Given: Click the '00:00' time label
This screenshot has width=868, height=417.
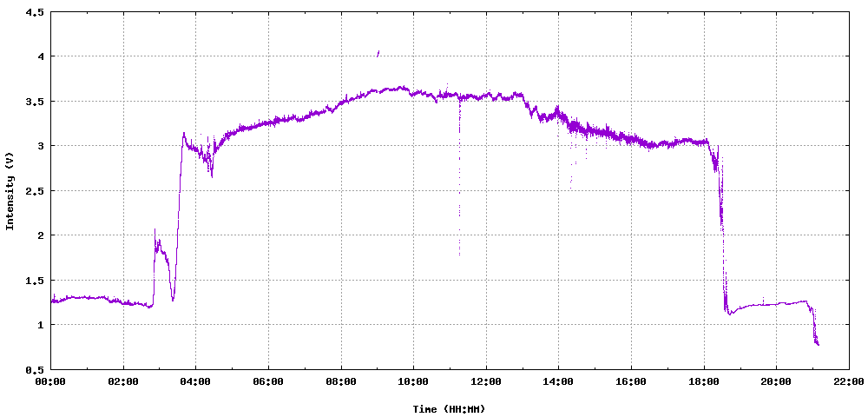Looking at the screenshot, I should 51,381.
